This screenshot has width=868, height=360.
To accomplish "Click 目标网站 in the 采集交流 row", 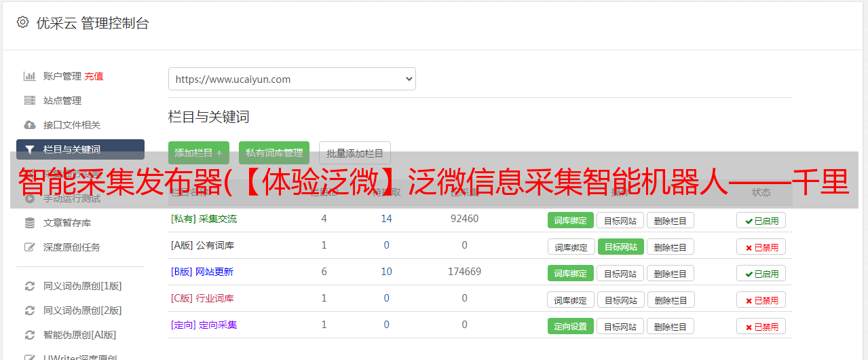I will tap(620, 220).
